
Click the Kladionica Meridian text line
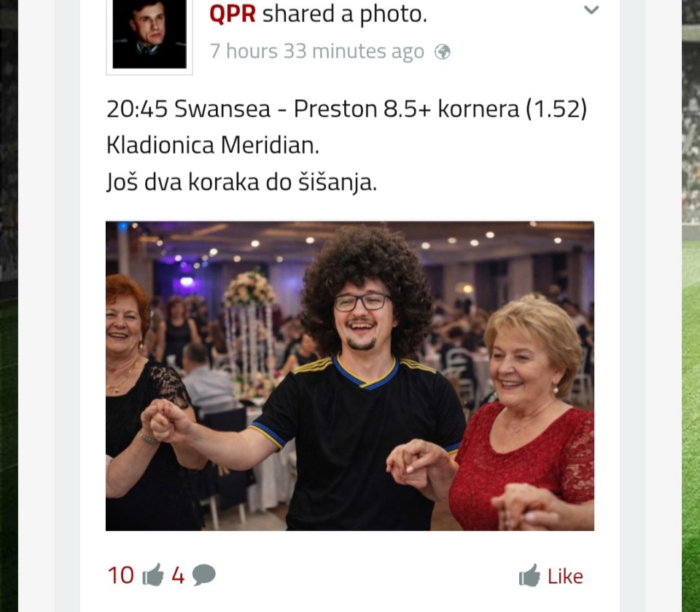212,146
